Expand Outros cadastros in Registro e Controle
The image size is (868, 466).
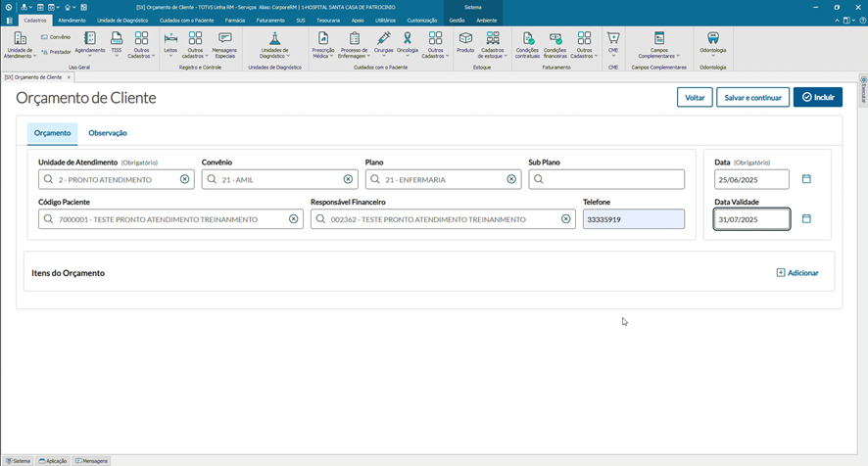point(195,44)
